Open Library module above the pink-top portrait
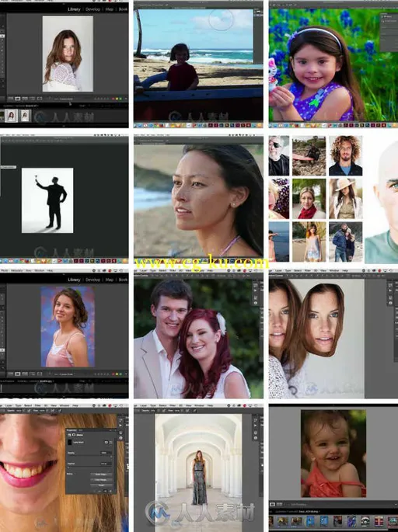The image size is (398, 532). click(x=74, y=280)
